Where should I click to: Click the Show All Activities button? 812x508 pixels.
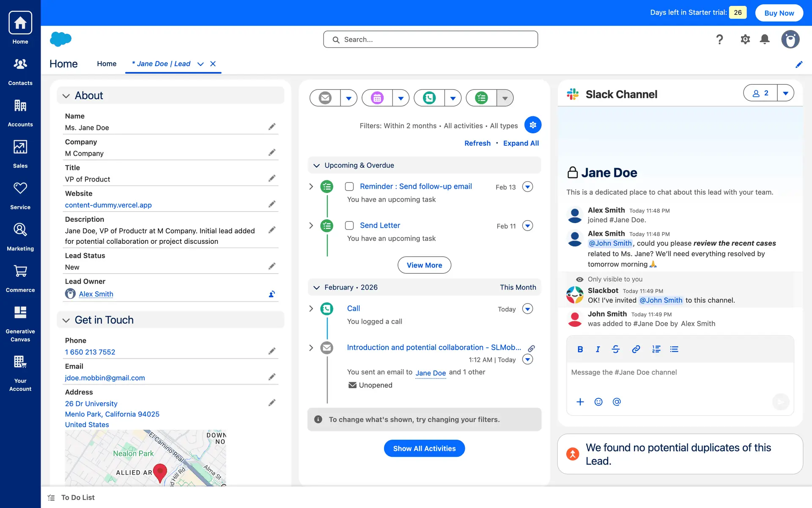tap(424, 448)
